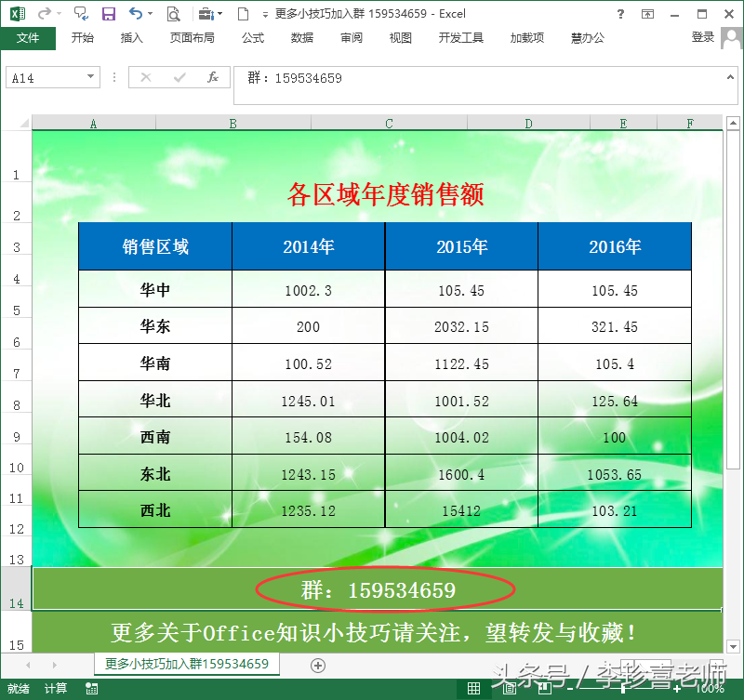Click the 登录 sign-in link
The image size is (744, 700).
tap(703, 37)
